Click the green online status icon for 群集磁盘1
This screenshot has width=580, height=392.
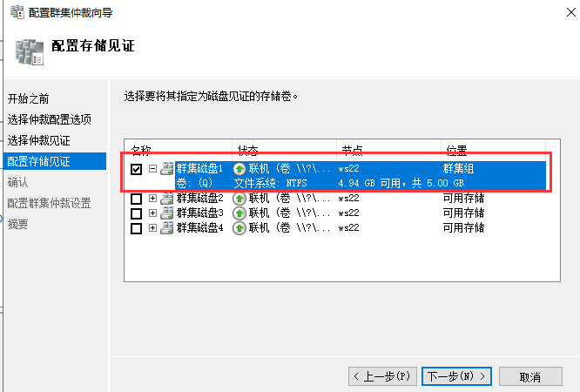click(240, 169)
